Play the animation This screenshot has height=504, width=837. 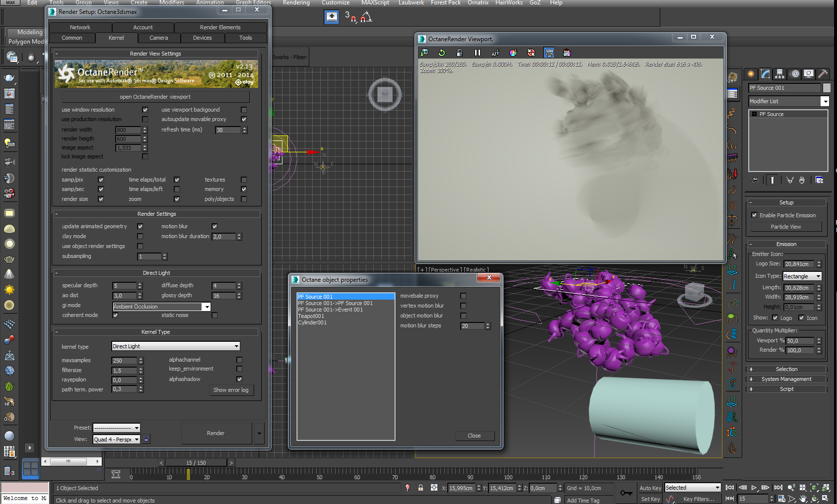coord(754,488)
